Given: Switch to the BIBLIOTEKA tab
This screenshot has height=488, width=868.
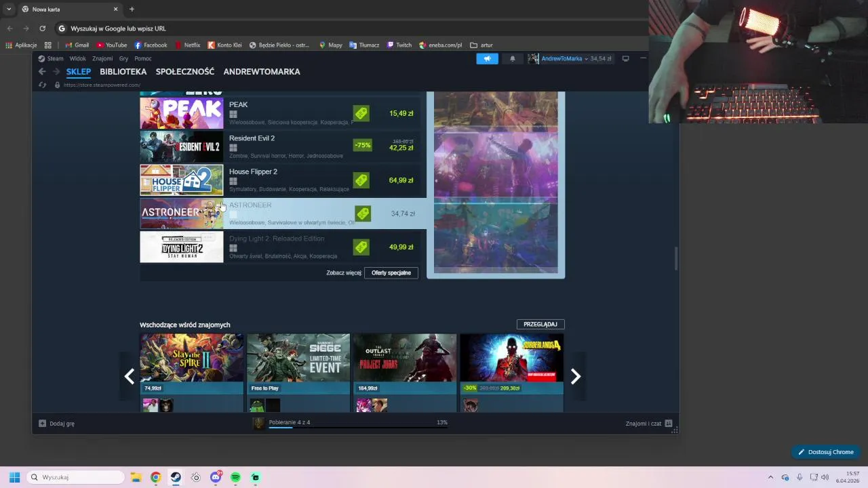Looking at the screenshot, I should point(123,72).
